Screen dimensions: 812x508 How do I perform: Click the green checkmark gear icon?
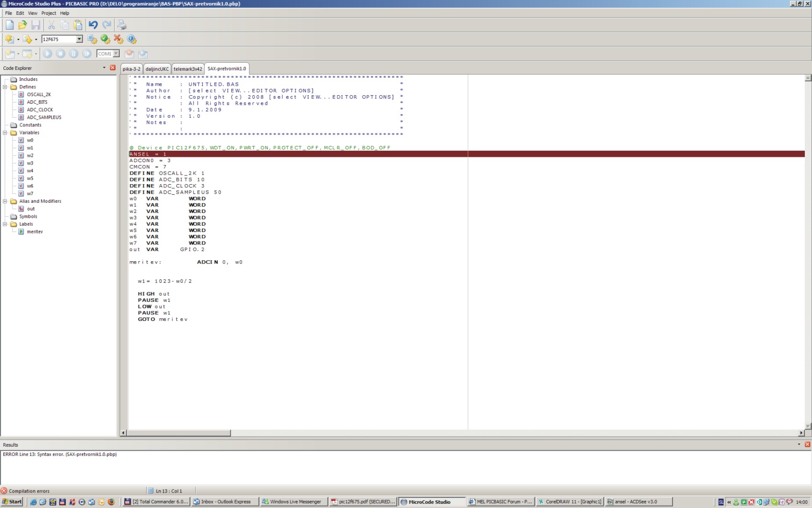[x=105, y=39]
